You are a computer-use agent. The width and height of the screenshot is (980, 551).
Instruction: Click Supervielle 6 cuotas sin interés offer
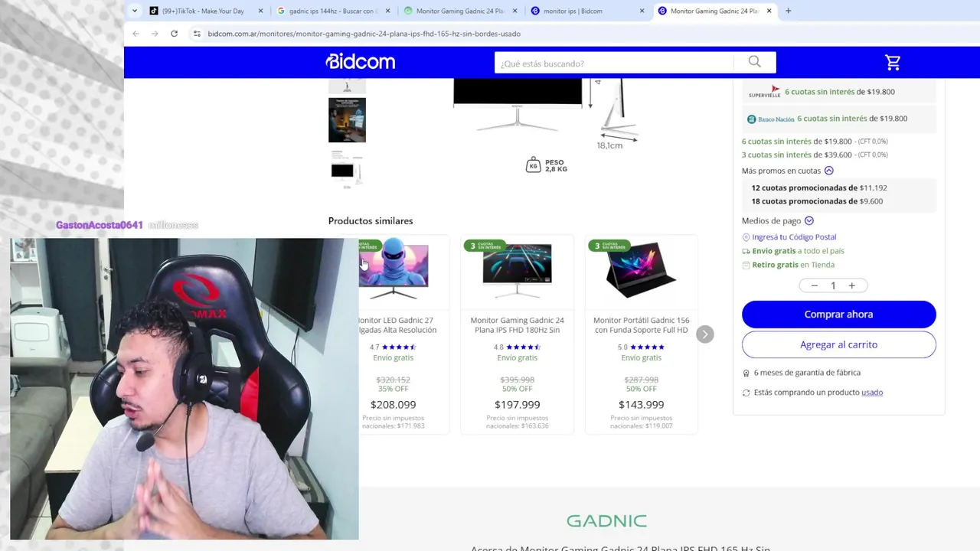tap(839, 92)
